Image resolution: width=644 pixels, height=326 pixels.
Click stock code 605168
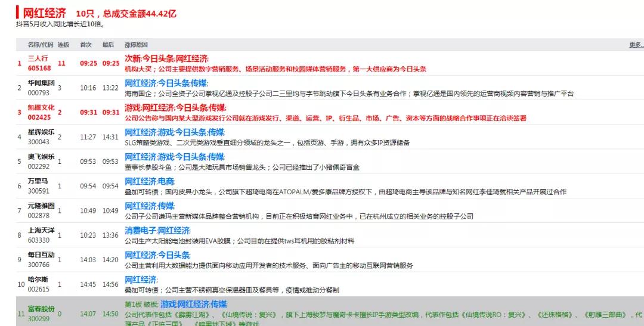(x=39, y=68)
